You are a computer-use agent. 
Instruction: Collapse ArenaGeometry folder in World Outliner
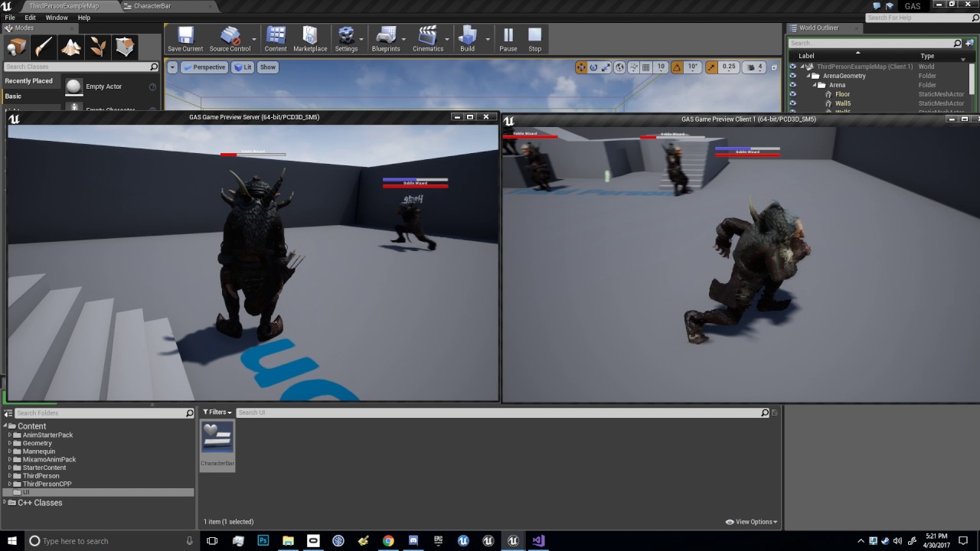808,76
